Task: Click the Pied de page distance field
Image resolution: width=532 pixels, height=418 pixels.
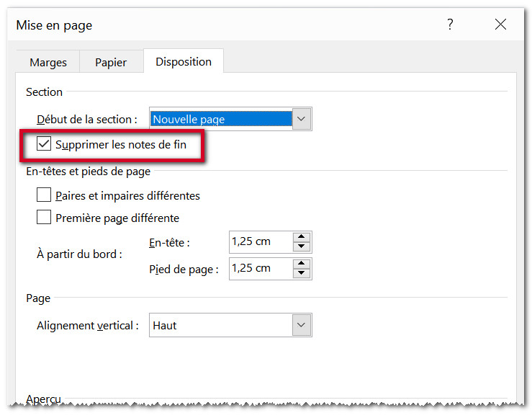Action: coord(261,269)
